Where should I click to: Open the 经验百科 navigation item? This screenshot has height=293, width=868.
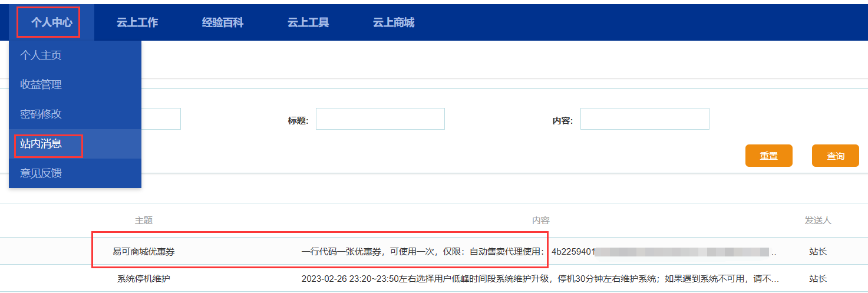tap(222, 22)
